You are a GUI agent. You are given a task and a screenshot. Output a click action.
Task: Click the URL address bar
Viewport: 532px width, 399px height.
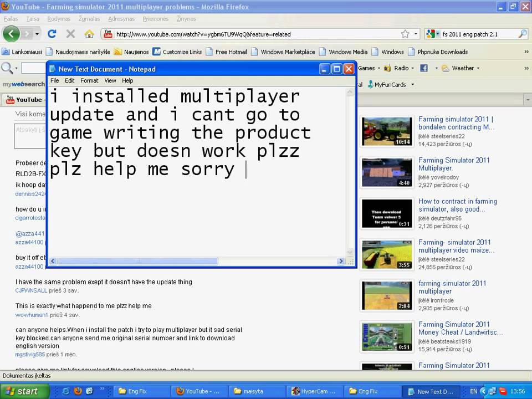coord(255,34)
